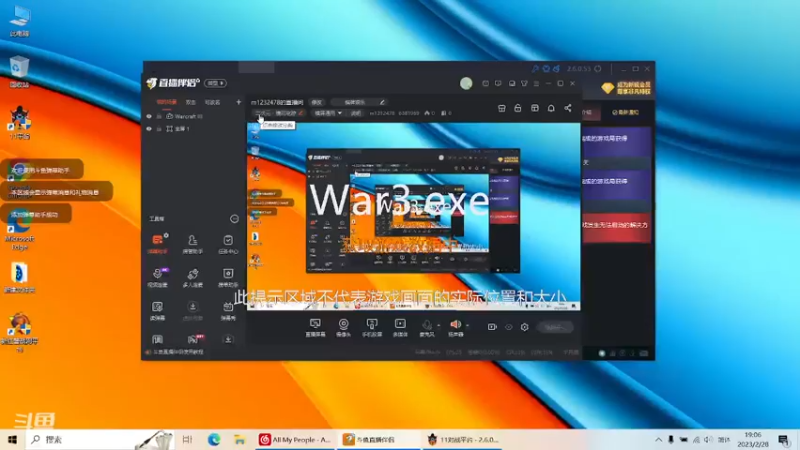Image resolution: width=800 pixels, height=450 pixels.
Task: Switch to the All My People taskbar app
Action: coord(295,440)
